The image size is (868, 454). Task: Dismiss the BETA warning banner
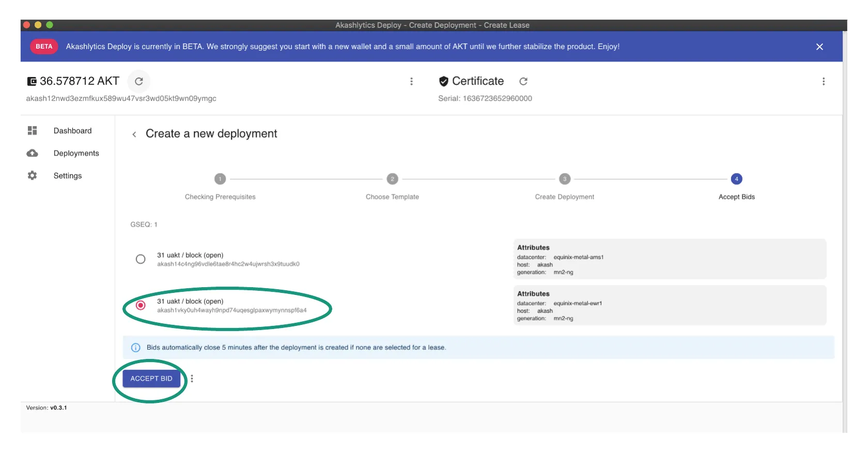(819, 46)
